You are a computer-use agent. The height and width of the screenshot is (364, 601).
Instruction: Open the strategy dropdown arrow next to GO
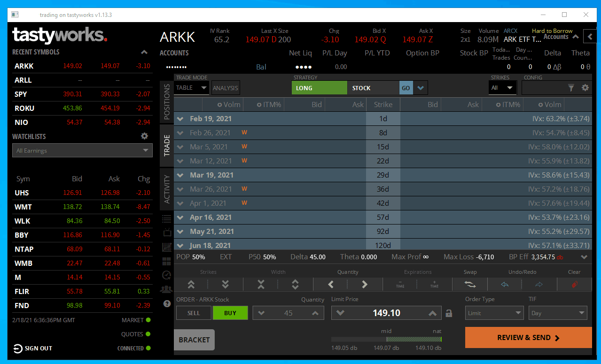[x=420, y=88]
